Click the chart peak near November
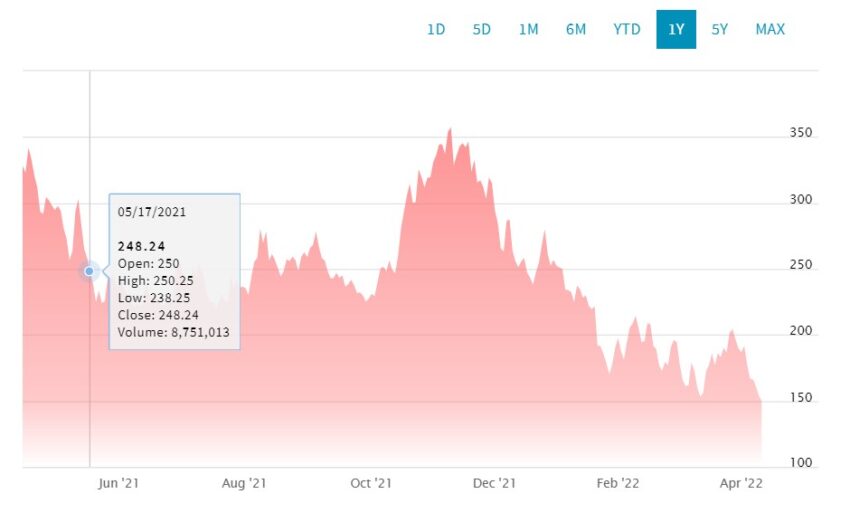 pyautogui.click(x=449, y=130)
